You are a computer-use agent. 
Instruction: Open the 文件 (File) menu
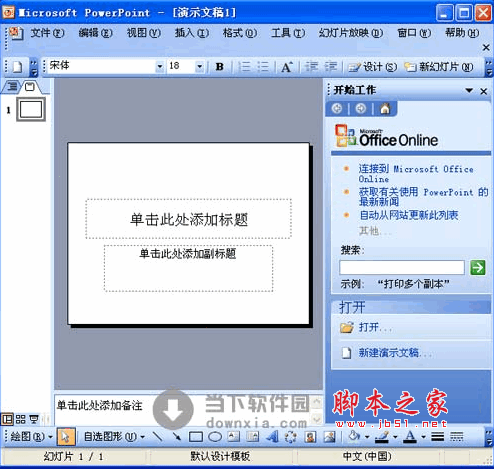click(x=47, y=33)
